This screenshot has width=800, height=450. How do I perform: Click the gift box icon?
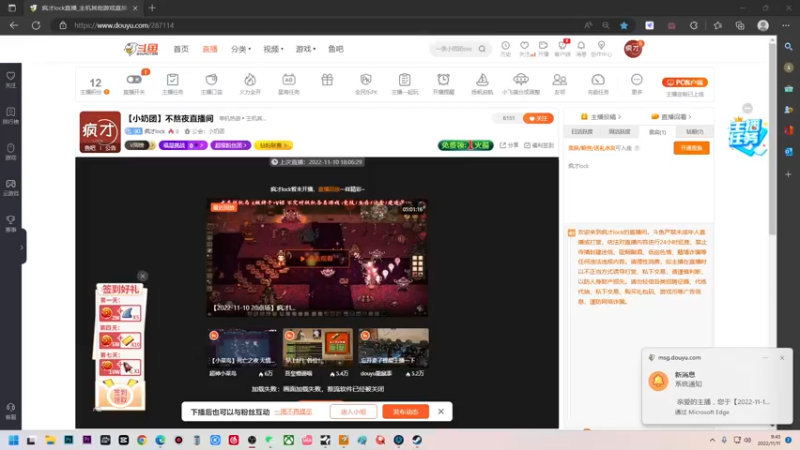(327, 80)
